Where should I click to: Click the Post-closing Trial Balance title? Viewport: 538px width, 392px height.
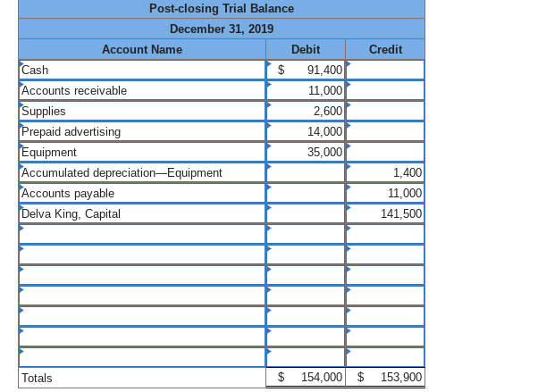click(222, 9)
